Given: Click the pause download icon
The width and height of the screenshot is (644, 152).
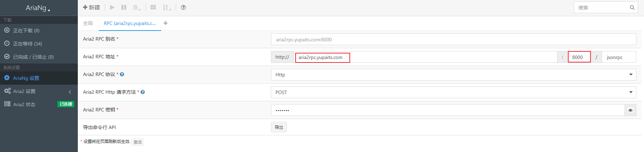Looking at the screenshot, I should pos(124,7).
